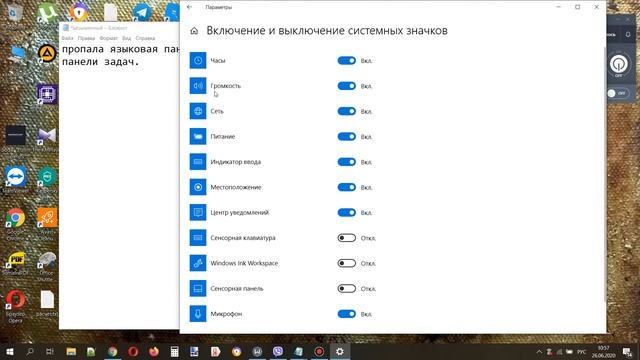Select the Opera browser desktop shortcut
This screenshot has width=640, height=360.
16,306
